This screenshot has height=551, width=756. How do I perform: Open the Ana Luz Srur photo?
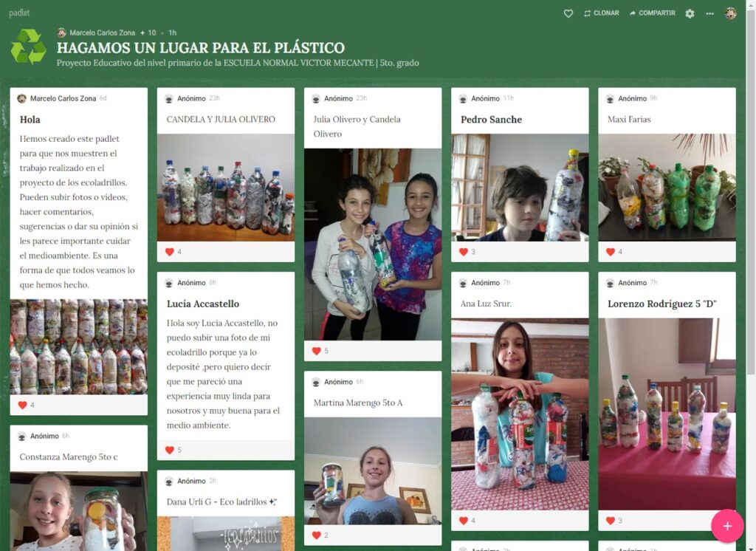pos(520,414)
